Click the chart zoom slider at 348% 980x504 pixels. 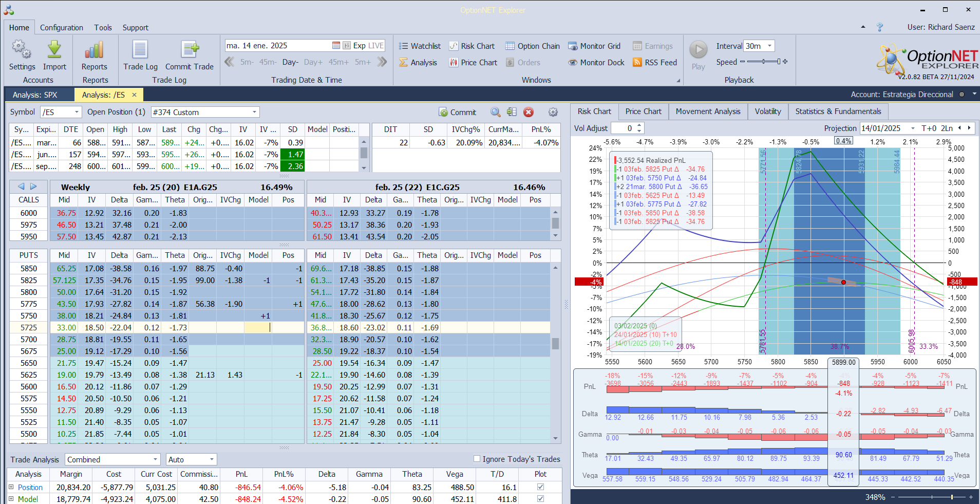tap(931, 497)
